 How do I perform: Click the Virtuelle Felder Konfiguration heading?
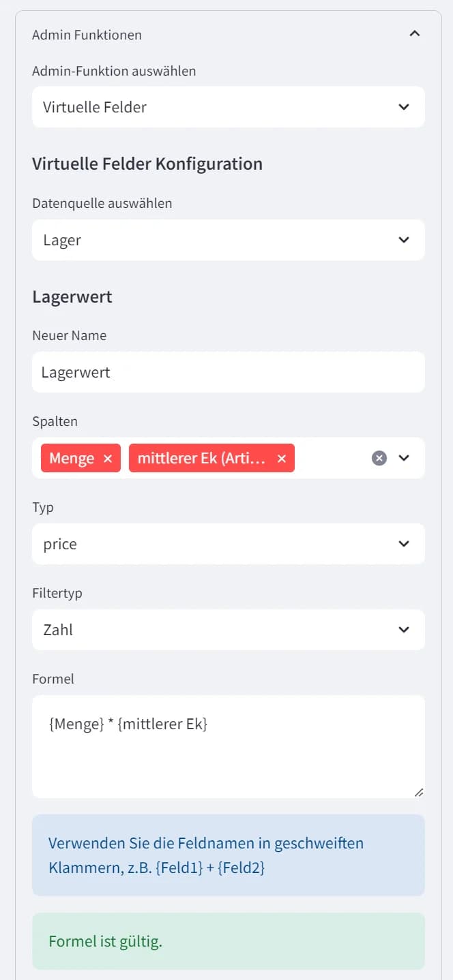point(147,164)
